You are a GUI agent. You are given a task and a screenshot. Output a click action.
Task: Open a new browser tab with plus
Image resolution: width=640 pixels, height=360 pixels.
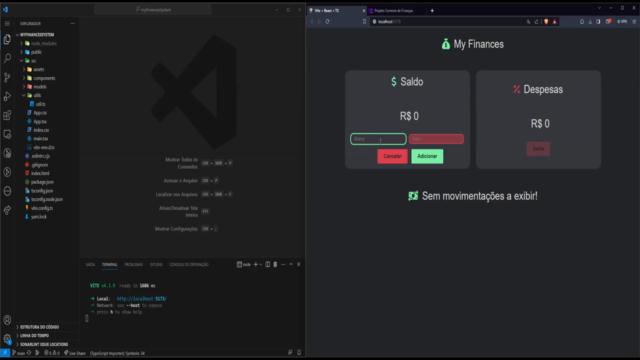click(432, 11)
